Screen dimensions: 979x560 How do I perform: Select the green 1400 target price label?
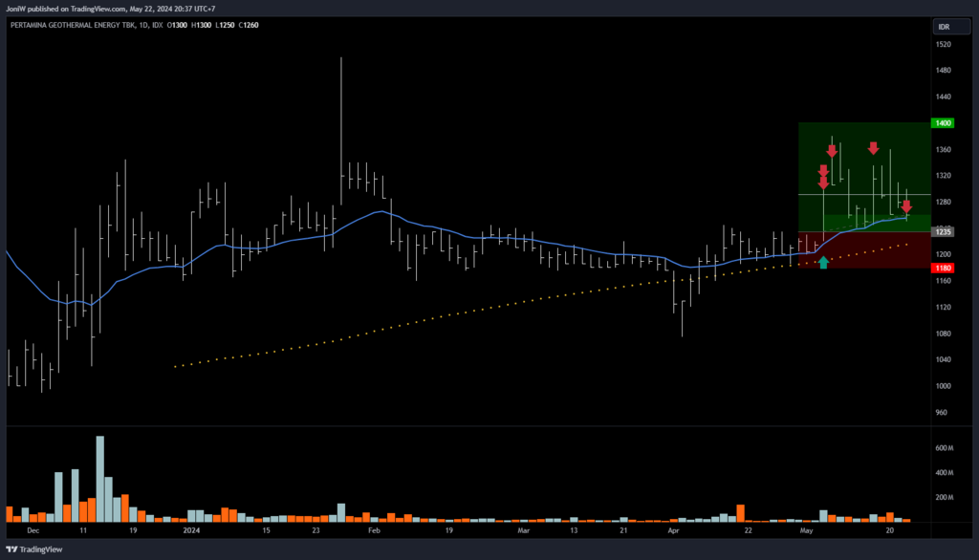[943, 123]
